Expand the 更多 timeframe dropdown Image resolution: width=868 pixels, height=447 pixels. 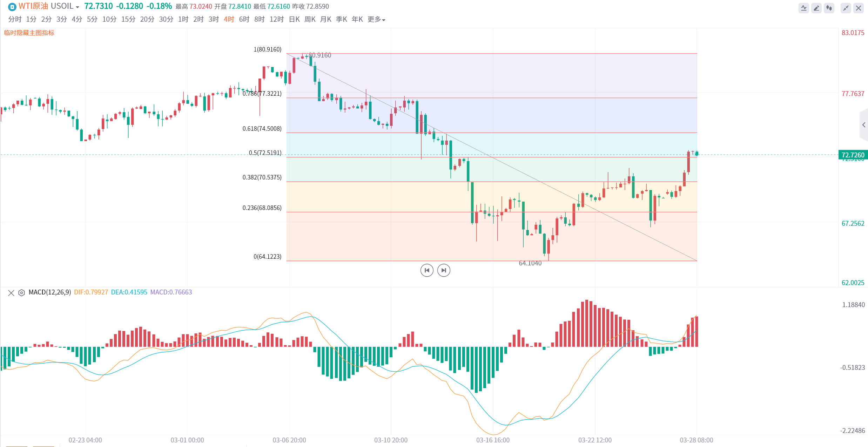pyautogui.click(x=376, y=20)
